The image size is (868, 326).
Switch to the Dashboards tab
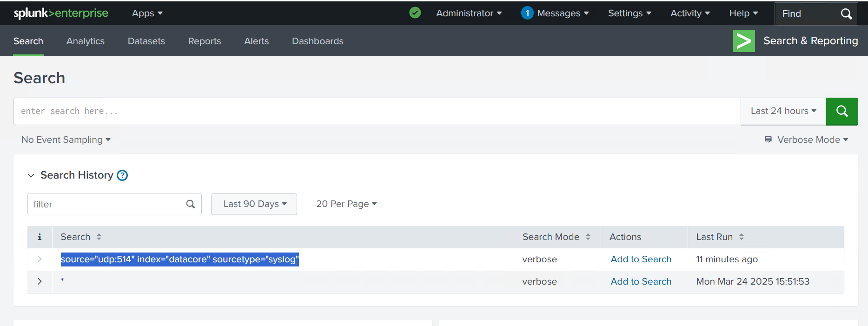318,41
